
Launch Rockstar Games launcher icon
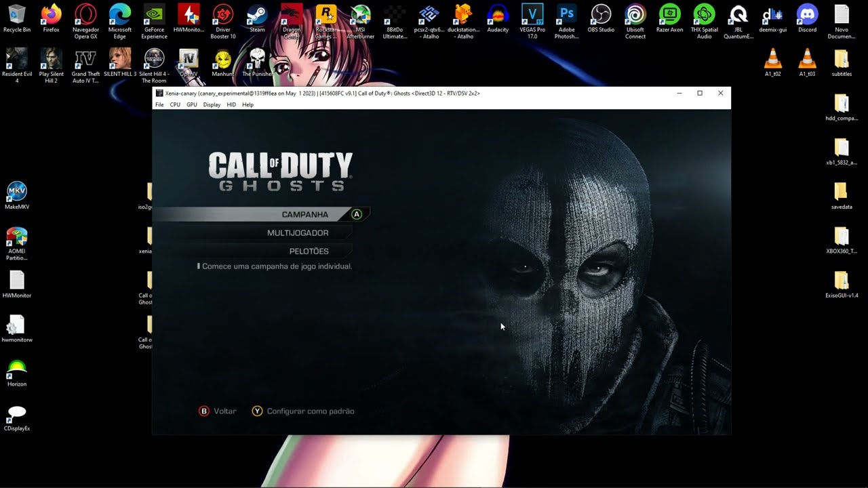coord(326,22)
